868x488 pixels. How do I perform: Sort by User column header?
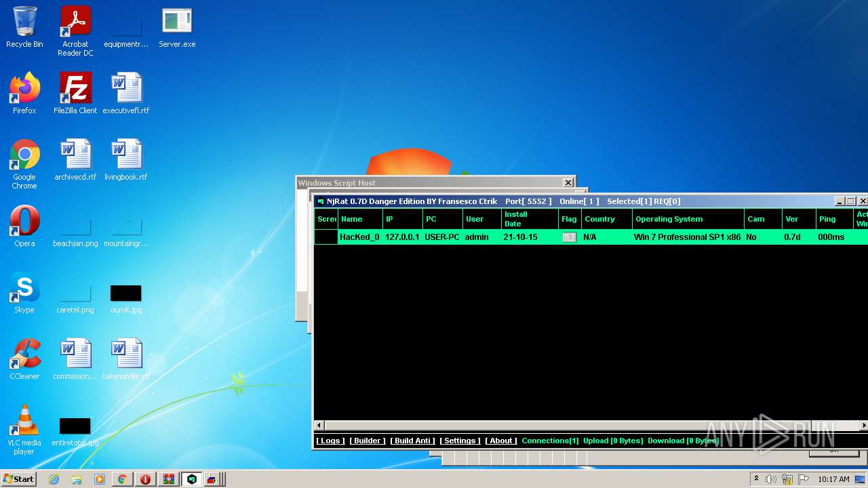(482, 219)
